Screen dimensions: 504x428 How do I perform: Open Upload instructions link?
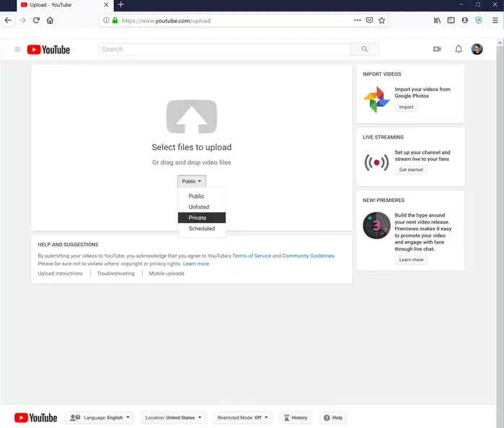pyautogui.click(x=60, y=274)
